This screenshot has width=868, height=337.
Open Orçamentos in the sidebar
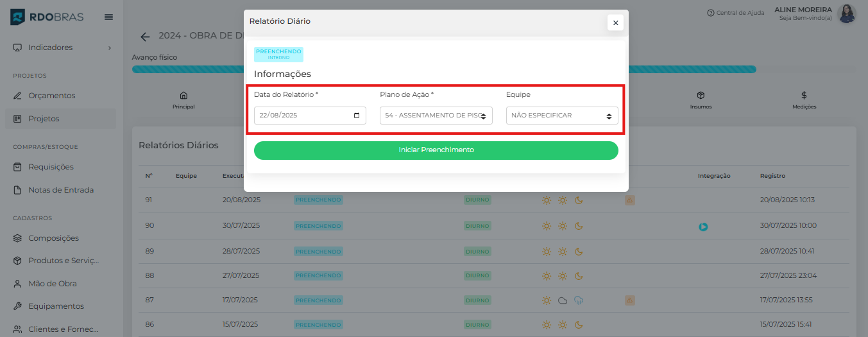pos(51,96)
